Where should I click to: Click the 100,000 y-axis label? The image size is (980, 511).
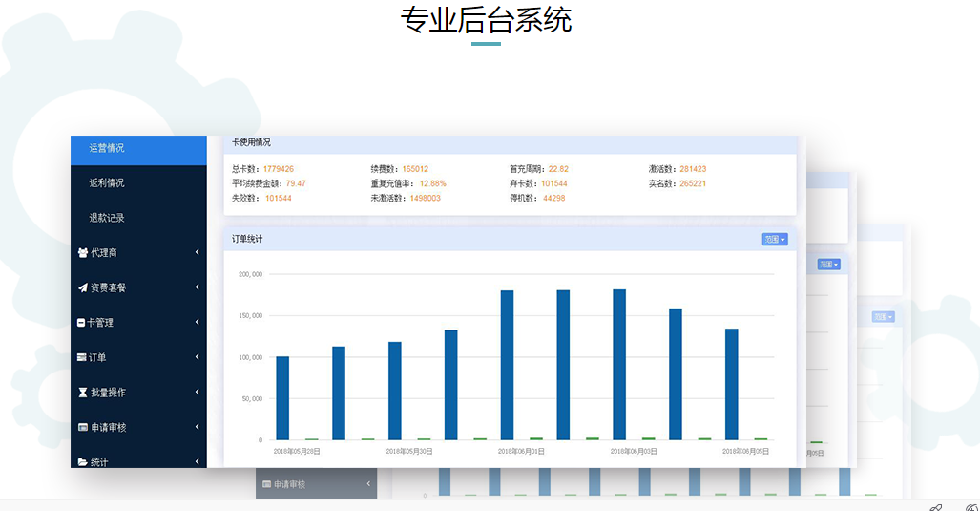tap(251, 357)
